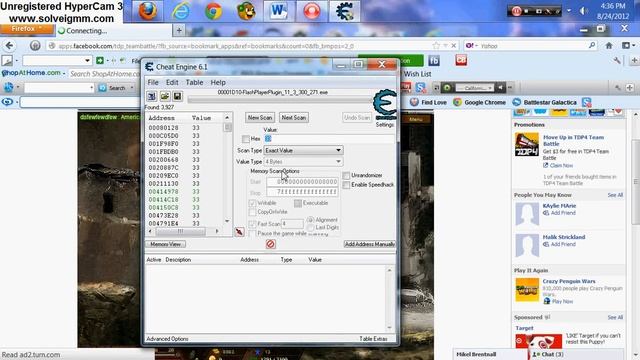640x360 pixels.
Task: Click the Cheat Engine taskbar icon
Action: [344, 11]
